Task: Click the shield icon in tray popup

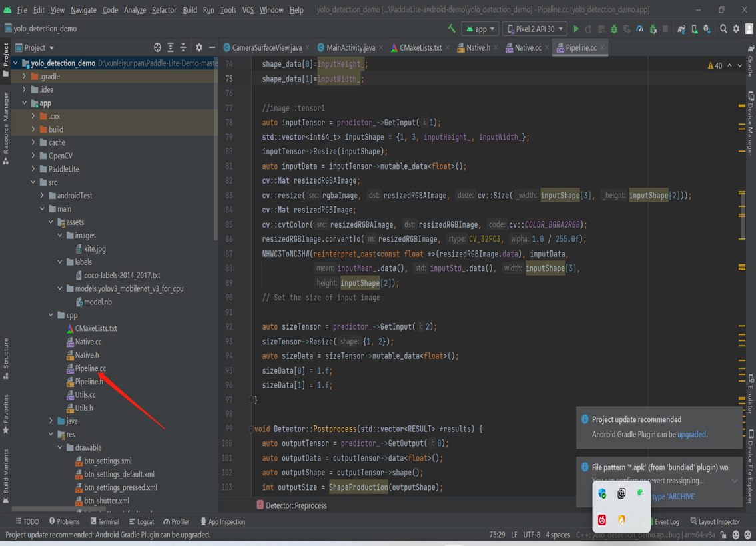Action: [x=602, y=493]
